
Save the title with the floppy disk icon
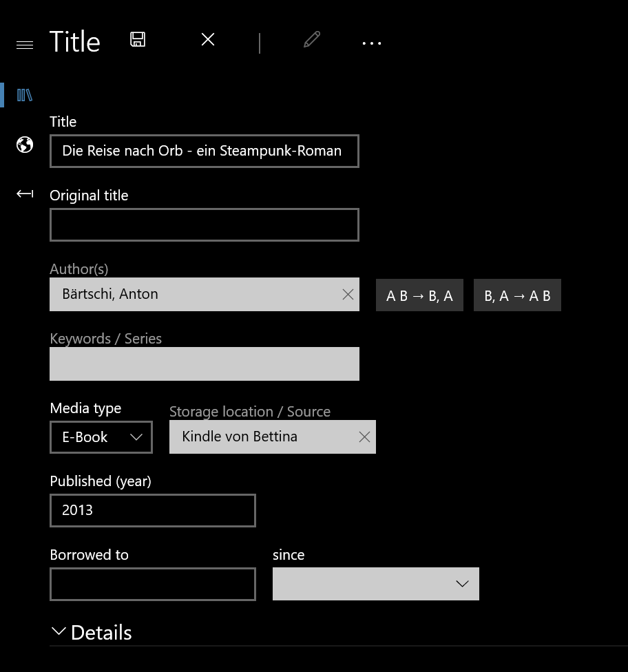click(138, 39)
